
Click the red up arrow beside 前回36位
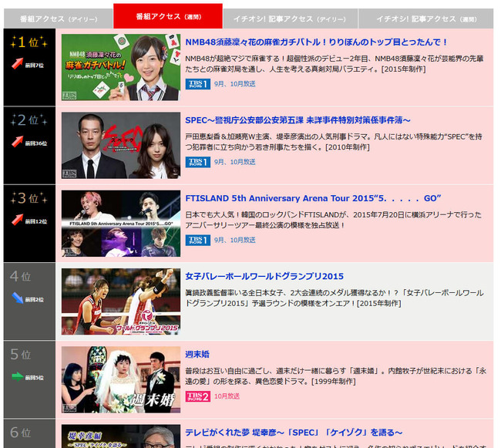[x=17, y=141]
